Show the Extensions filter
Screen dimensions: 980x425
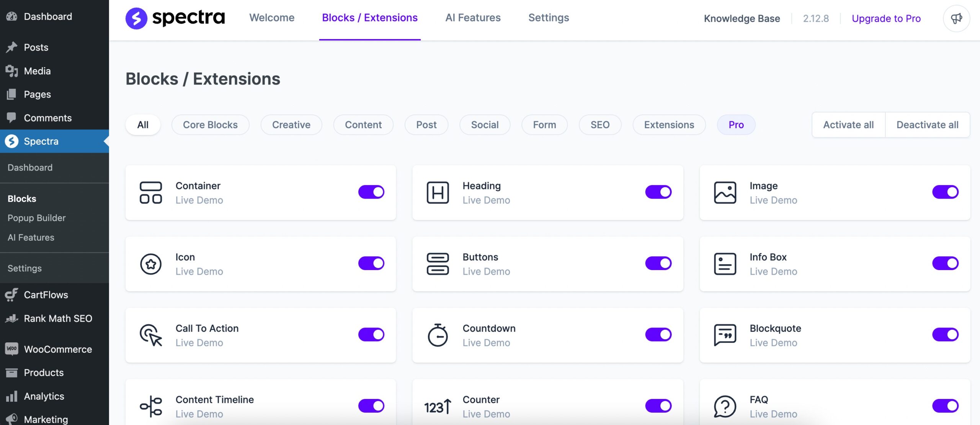coord(669,125)
